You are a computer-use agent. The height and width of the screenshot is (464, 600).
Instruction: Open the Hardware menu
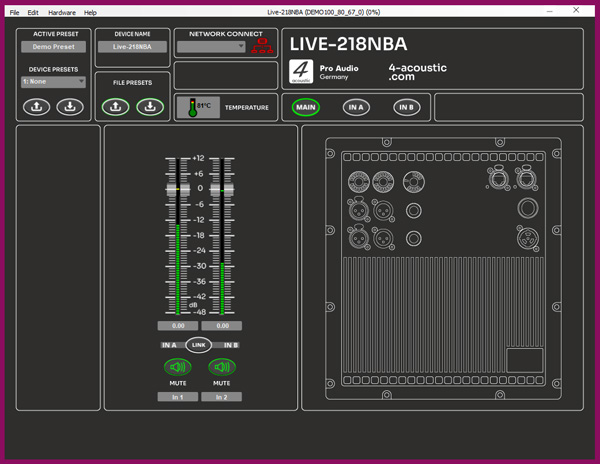[x=62, y=13]
